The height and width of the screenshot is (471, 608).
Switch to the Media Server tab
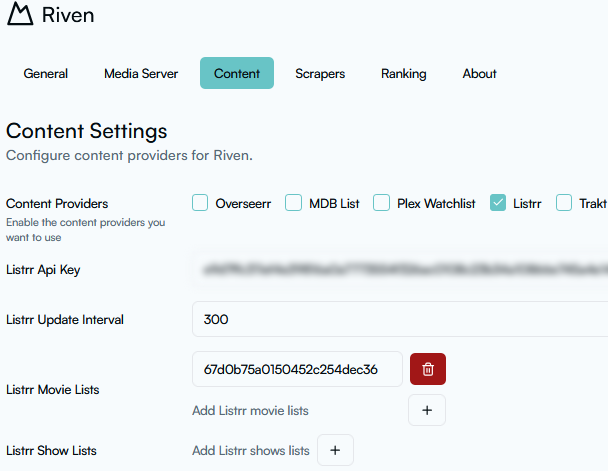[x=141, y=73]
